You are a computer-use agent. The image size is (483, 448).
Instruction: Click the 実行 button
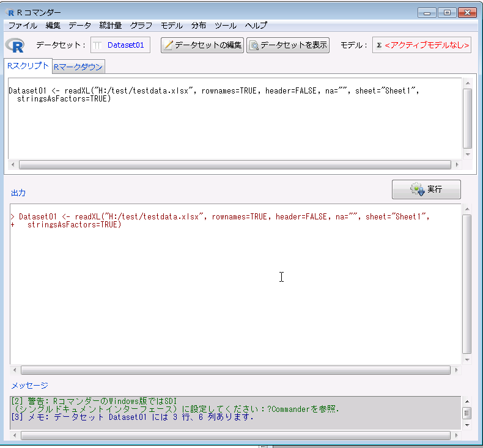click(426, 189)
